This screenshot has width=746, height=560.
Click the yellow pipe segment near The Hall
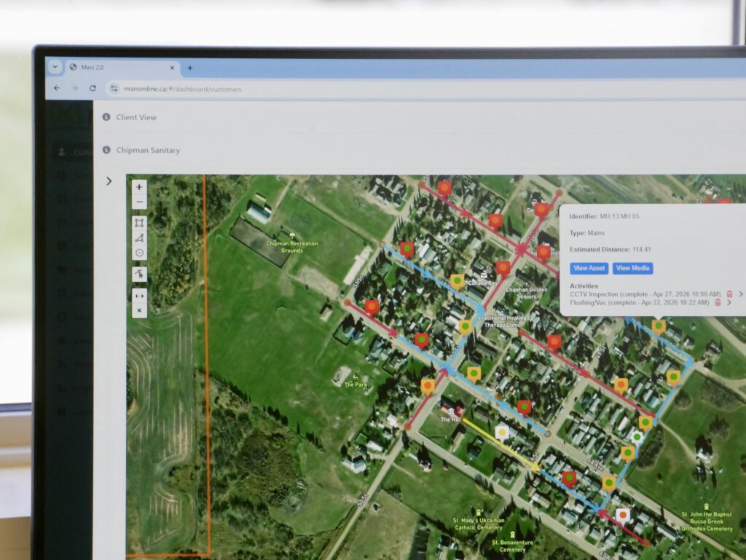500,444
